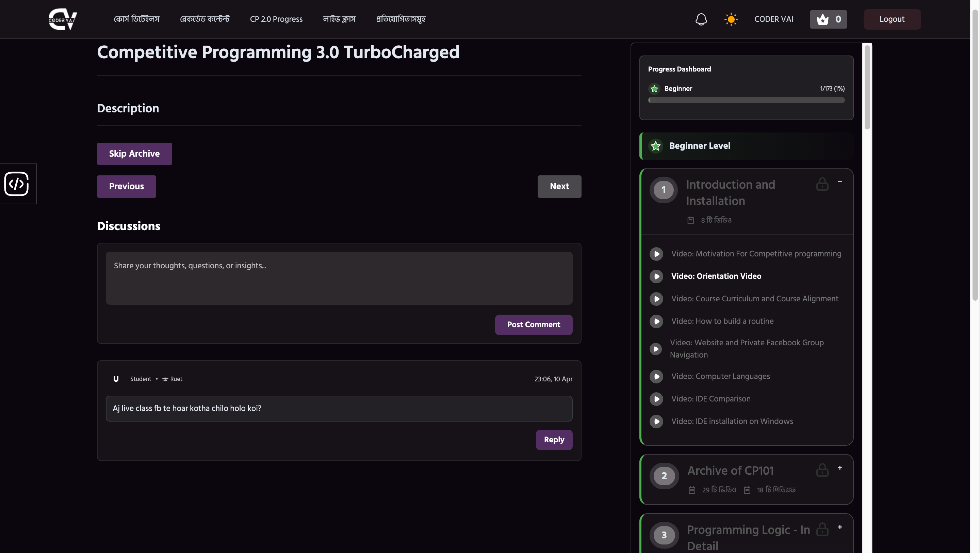Toggle light mode with the sun icon
The height and width of the screenshot is (553, 980).
point(731,19)
